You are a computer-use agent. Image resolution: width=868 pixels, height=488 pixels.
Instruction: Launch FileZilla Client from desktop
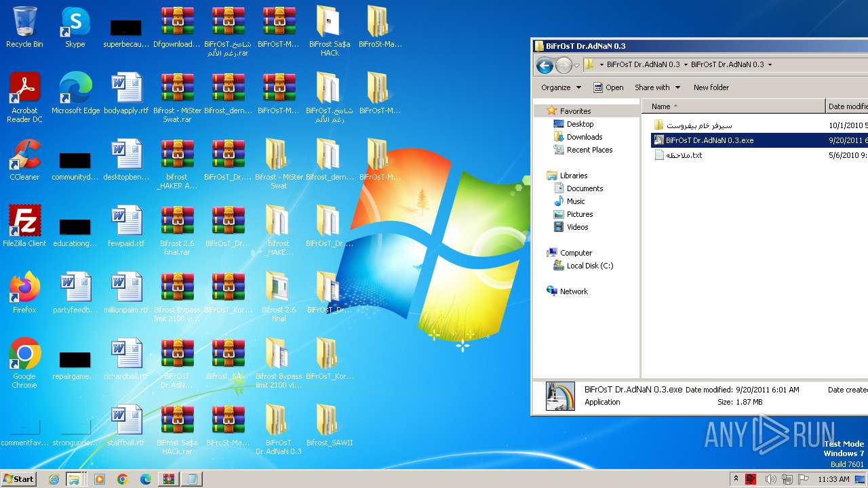tap(24, 226)
